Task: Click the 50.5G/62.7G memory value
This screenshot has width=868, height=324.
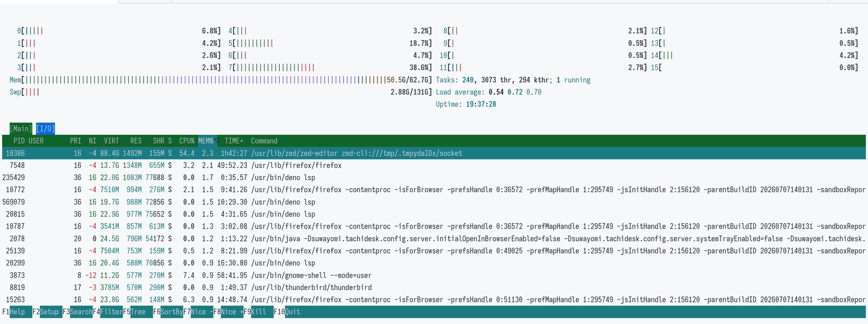Action: point(408,80)
